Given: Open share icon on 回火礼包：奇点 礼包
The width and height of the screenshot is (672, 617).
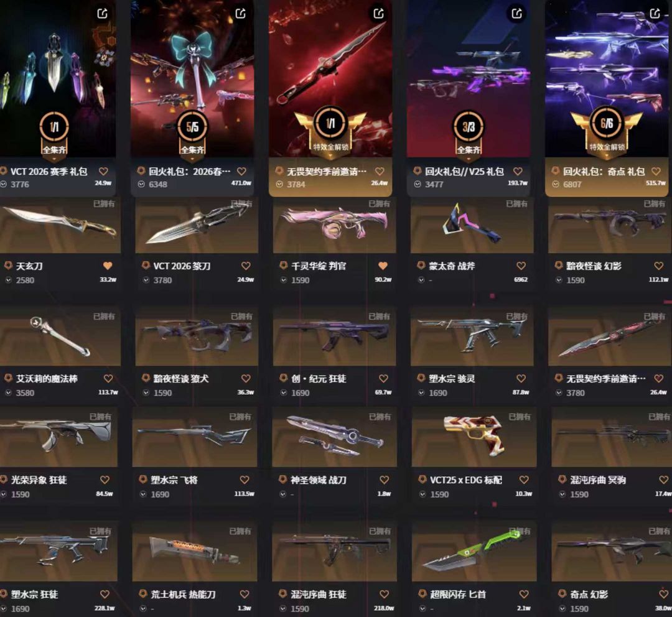Looking at the screenshot, I should pyautogui.click(x=655, y=14).
